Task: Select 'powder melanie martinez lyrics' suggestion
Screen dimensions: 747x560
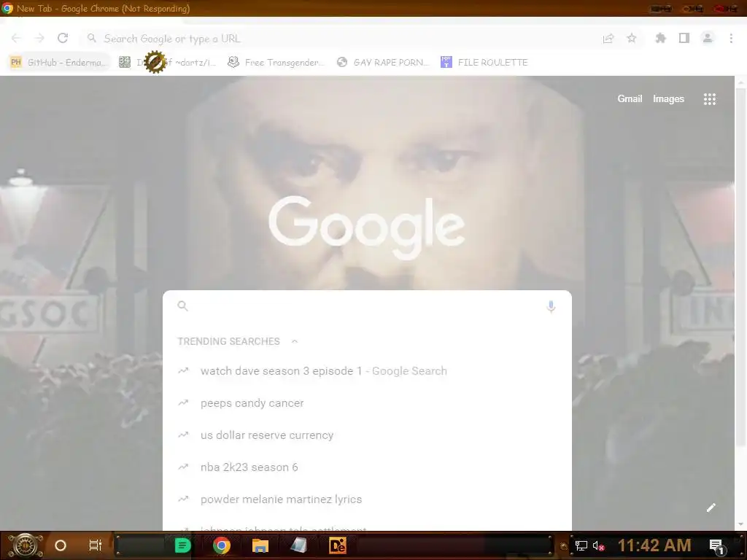Action: [367, 499]
